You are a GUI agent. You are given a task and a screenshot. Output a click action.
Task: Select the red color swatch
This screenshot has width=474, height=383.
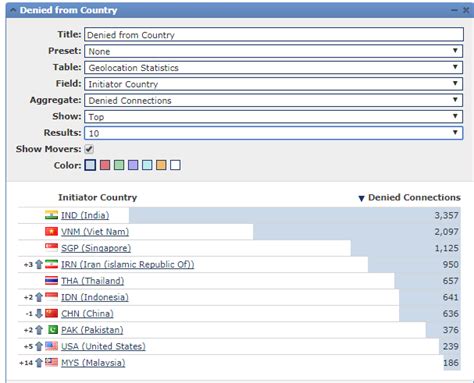[105, 165]
